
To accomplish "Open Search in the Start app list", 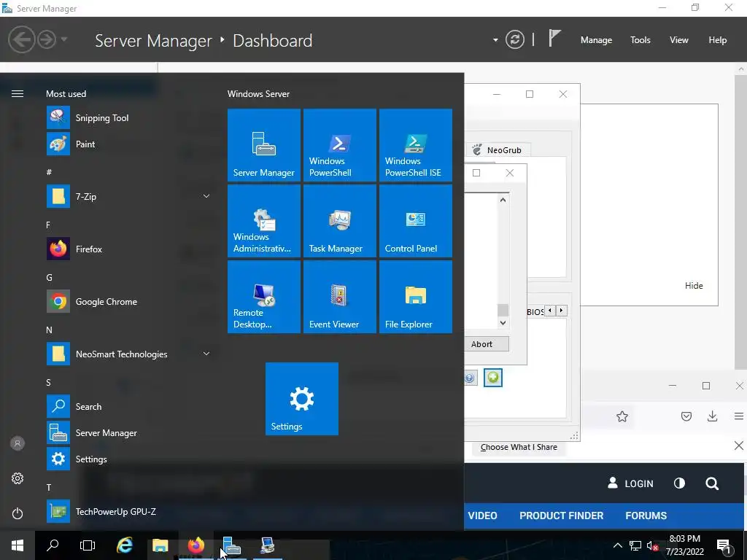I will click(128, 407).
